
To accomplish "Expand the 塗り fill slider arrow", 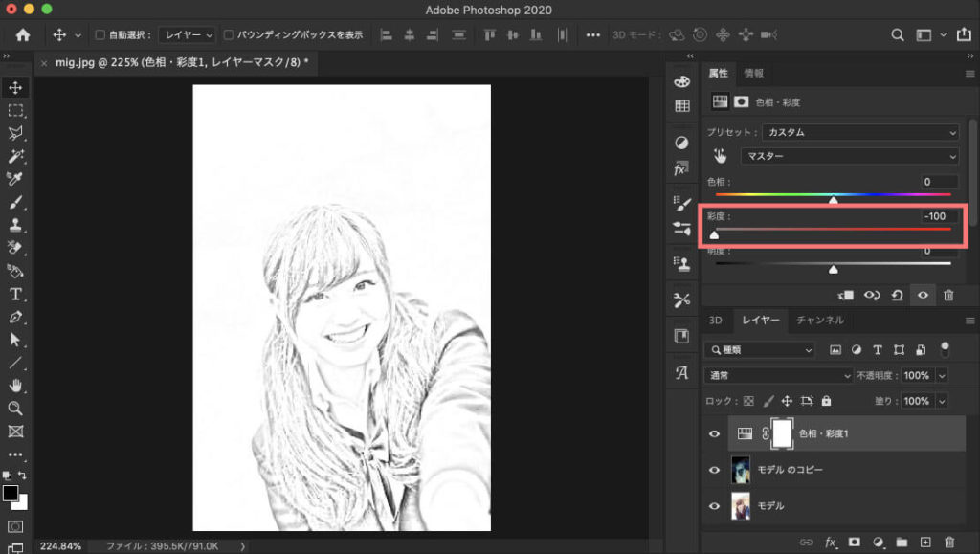I will [942, 401].
